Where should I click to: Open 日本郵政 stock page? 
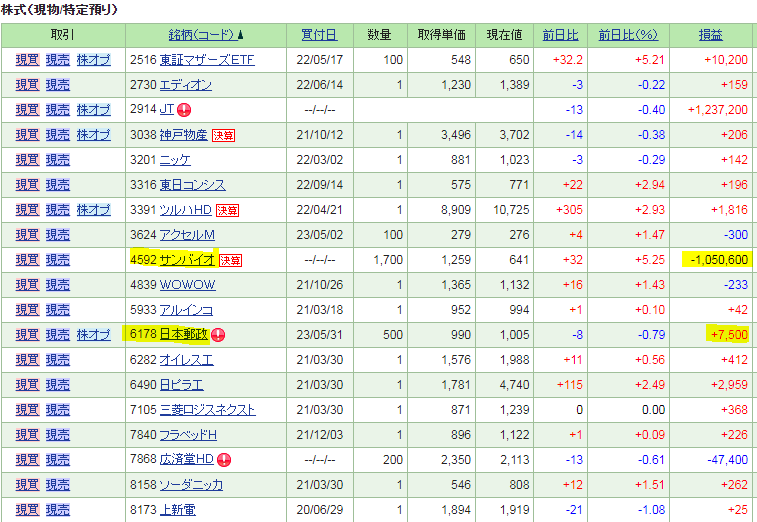pos(184,334)
